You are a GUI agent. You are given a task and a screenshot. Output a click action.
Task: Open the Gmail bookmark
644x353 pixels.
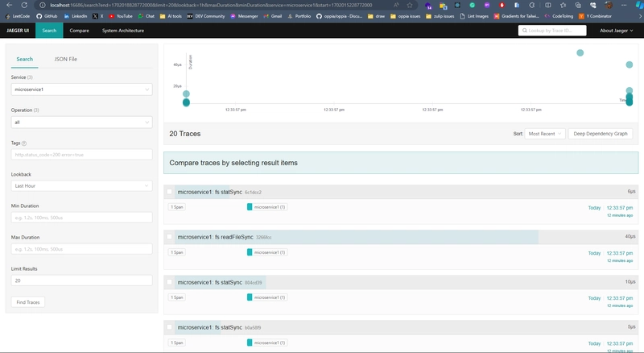point(273,16)
